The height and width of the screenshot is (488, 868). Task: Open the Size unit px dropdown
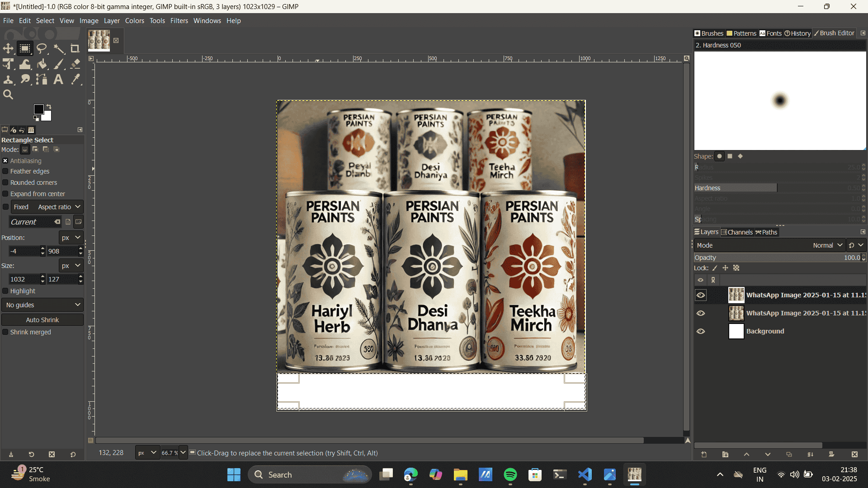pyautogui.click(x=71, y=266)
